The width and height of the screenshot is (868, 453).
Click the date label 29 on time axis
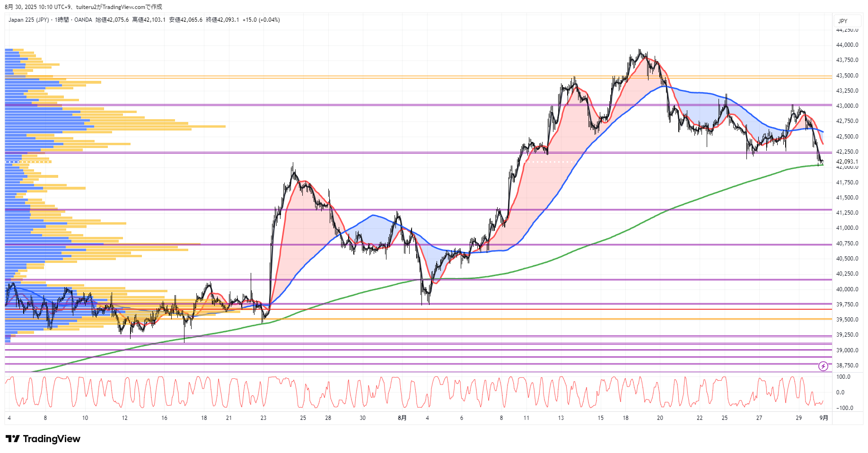799,418
